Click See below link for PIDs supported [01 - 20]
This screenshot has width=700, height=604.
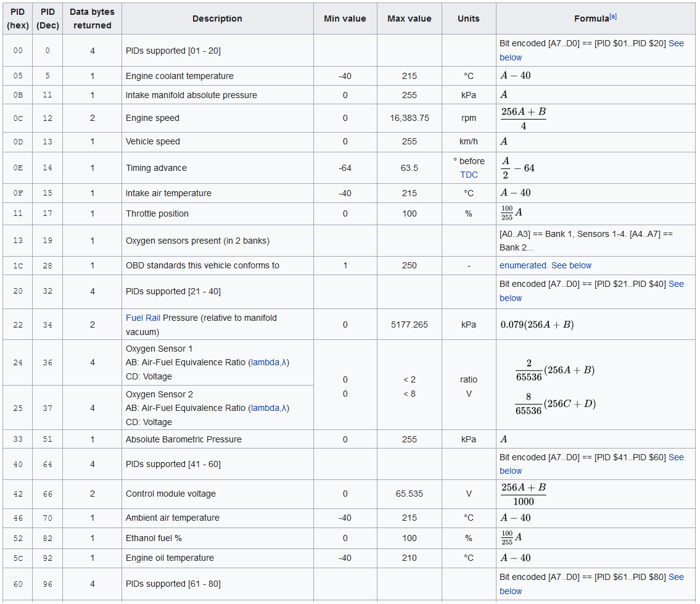pyautogui.click(x=676, y=44)
